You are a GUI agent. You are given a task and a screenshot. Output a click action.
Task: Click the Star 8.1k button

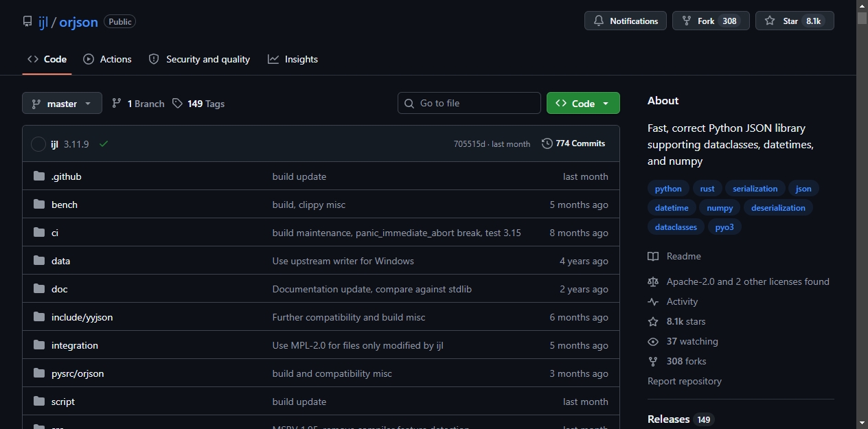(x=795, y=21)
